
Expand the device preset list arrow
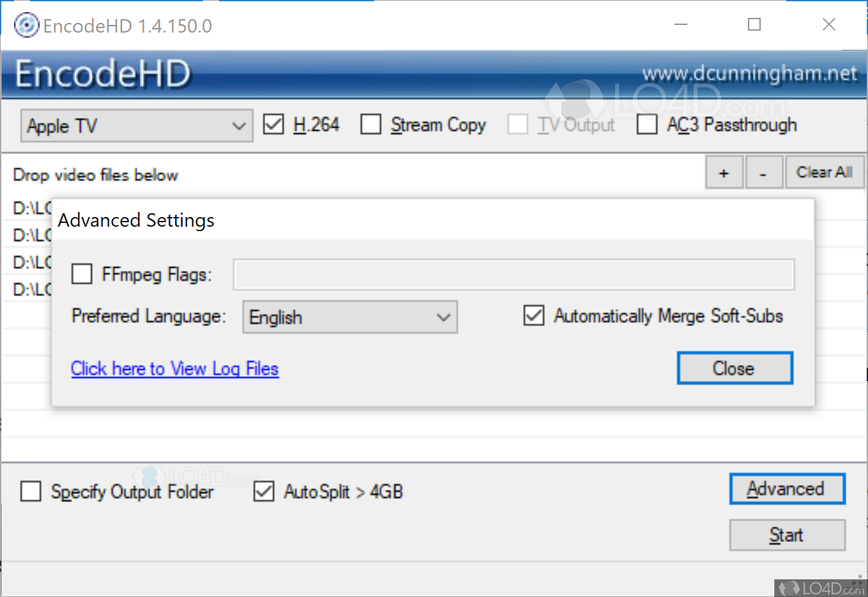(x=240, y=126)
